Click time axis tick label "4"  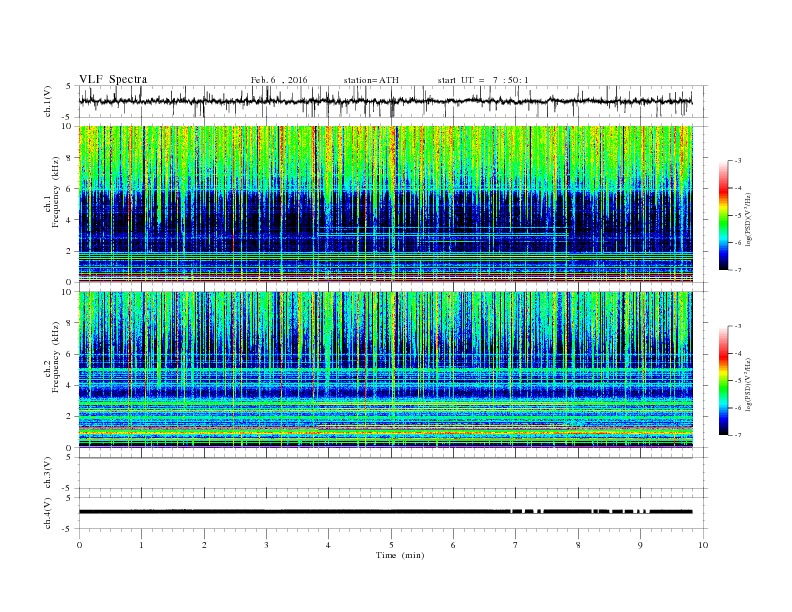[x=329, y=545]
